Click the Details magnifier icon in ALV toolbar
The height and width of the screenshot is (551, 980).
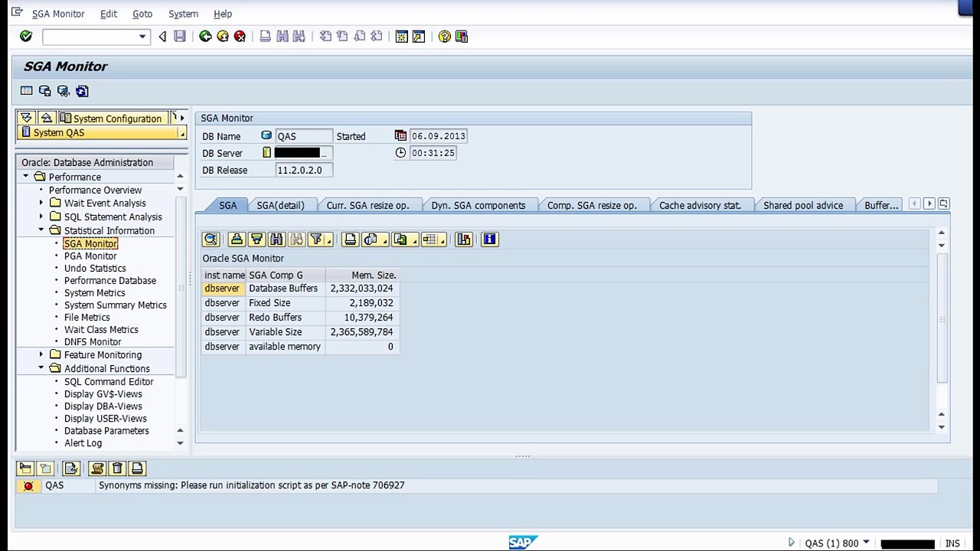(211, 240)
